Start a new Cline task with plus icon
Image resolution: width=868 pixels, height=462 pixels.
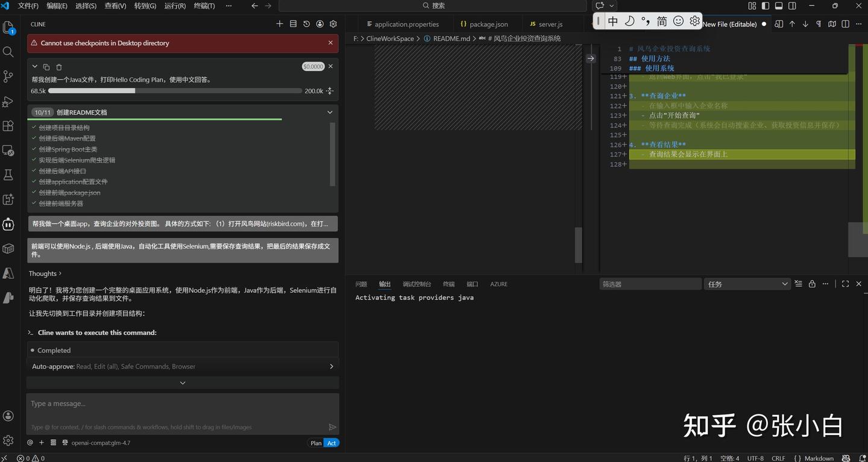pyautogui.click(x=280, y=24)
